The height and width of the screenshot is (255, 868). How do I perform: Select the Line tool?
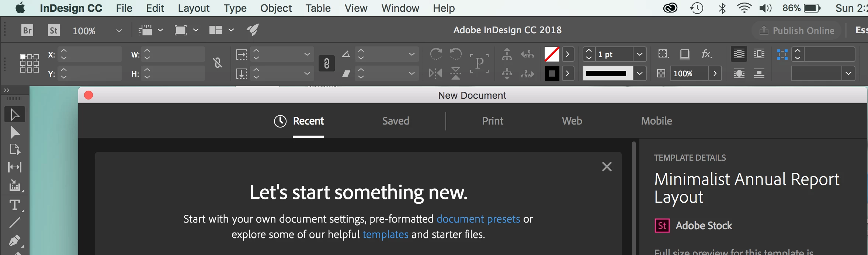15,223
